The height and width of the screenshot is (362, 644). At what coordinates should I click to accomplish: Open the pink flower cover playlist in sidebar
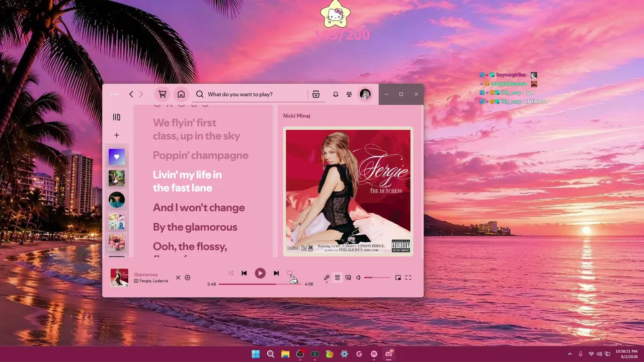coord(117,242)
